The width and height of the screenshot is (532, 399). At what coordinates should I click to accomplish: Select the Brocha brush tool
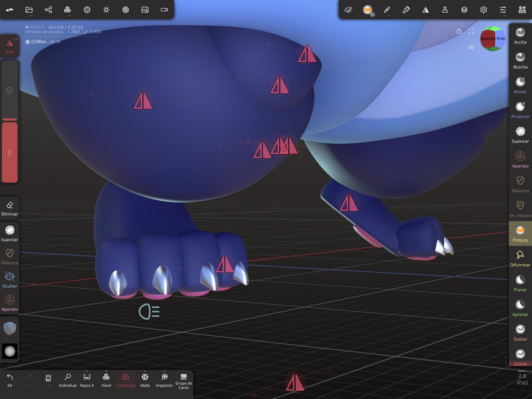click(x=520, y=60)
